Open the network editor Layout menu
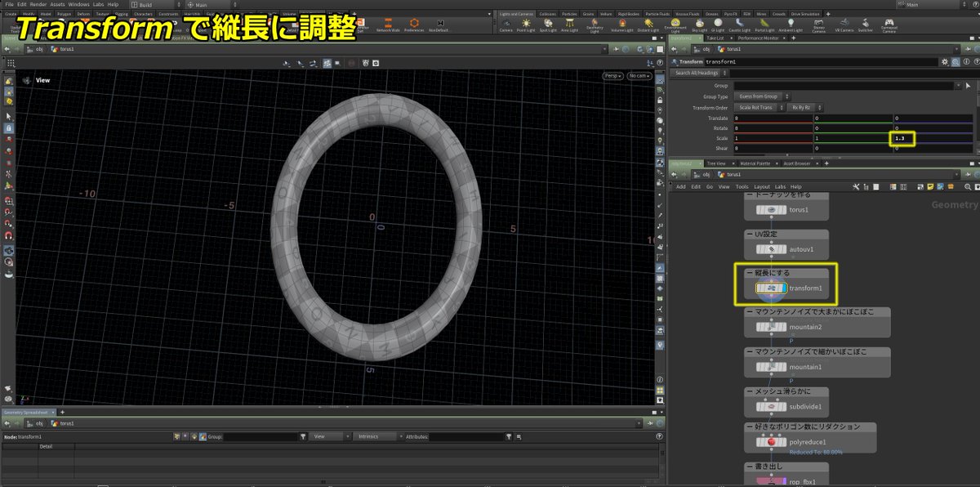Image resolution: width=980 pixels, height=487 pixels. pyautogui.click(x=762, y=186)
